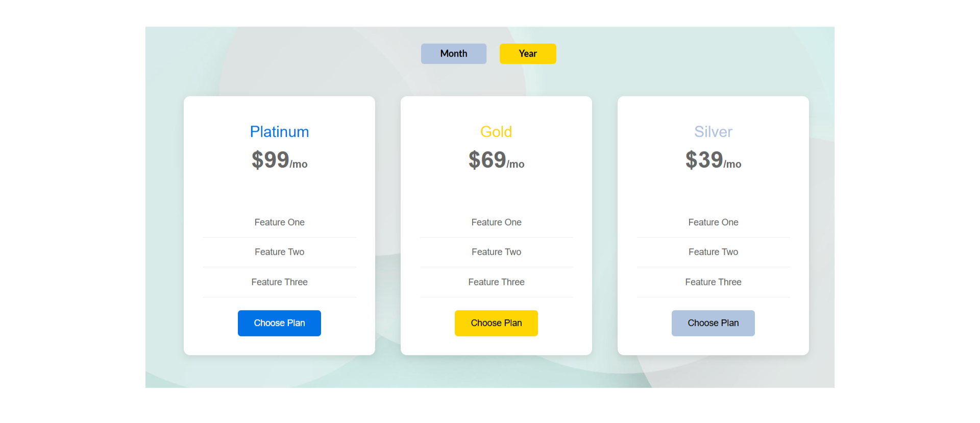
Task: Select Feature One in Silver card
Action: click(713, 222)
